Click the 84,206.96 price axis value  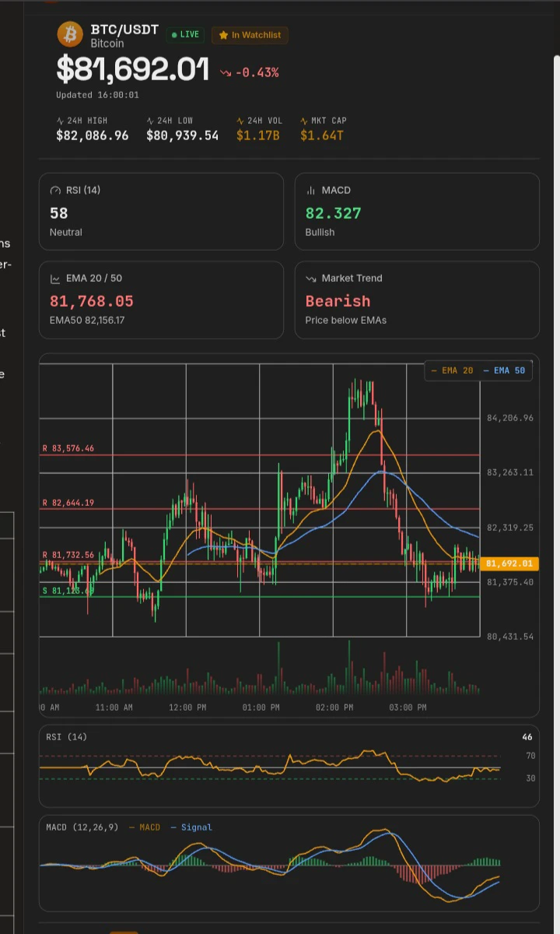coord(510,418)
